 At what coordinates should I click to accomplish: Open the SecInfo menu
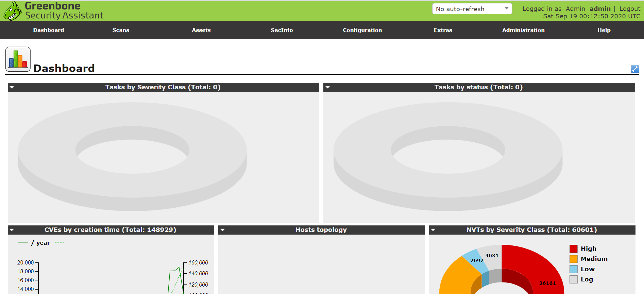[282, 30]
